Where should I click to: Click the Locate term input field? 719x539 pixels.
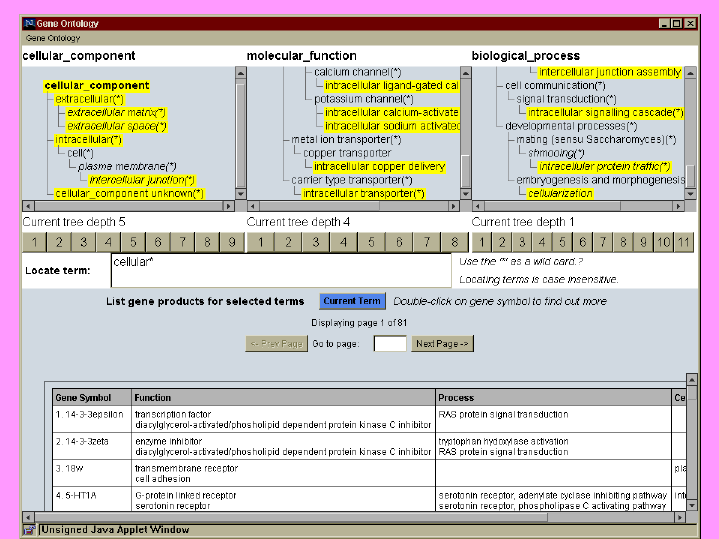click(x=280, y=270)
